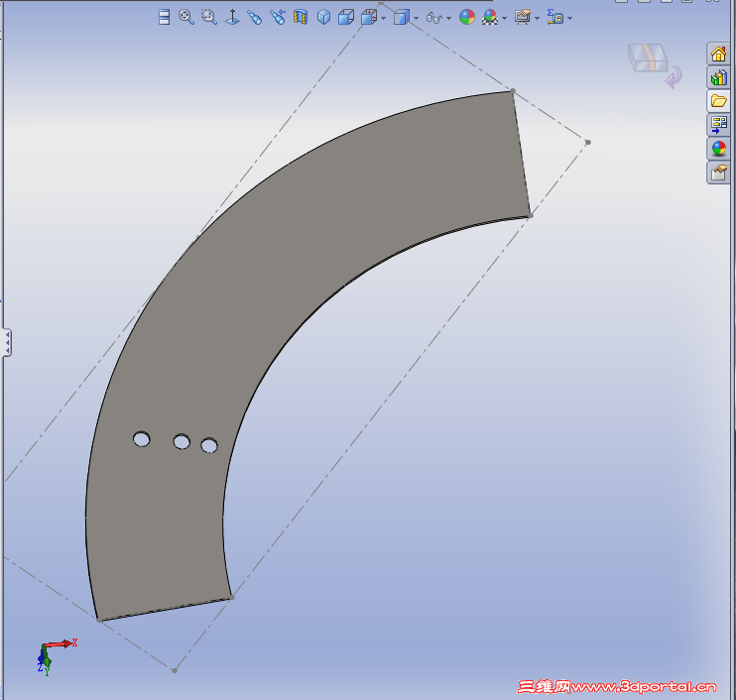Click the View Settings monitor icon
This screenshot has width=736, height=700.
523,18
